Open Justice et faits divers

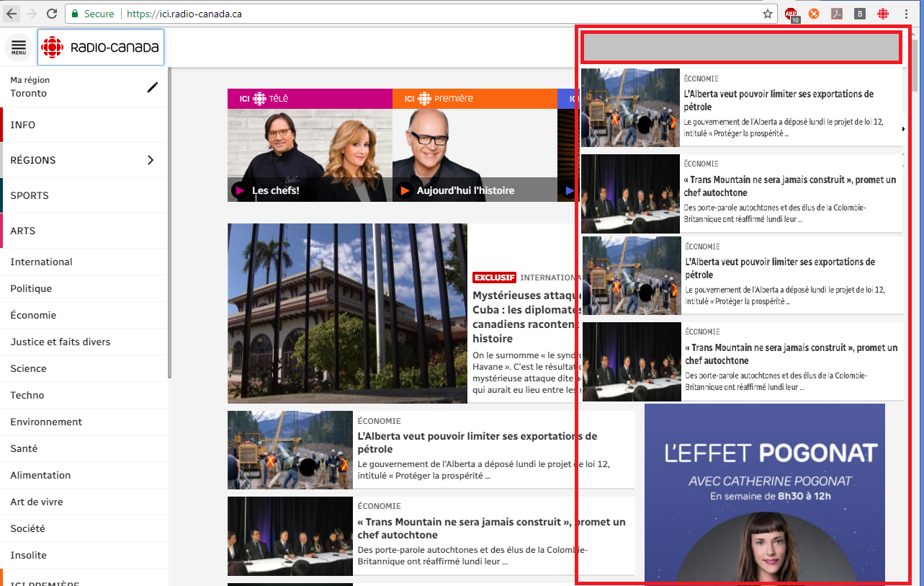click(x=60, y=342)
